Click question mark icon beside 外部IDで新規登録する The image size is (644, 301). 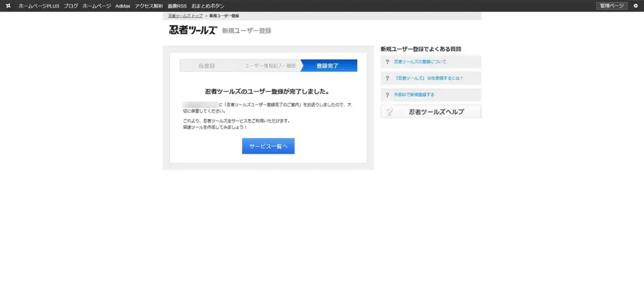click(387, 94)
